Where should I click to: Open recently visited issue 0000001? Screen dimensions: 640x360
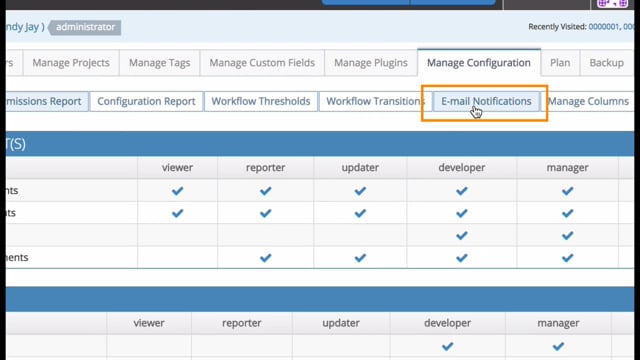coord(603,27)
